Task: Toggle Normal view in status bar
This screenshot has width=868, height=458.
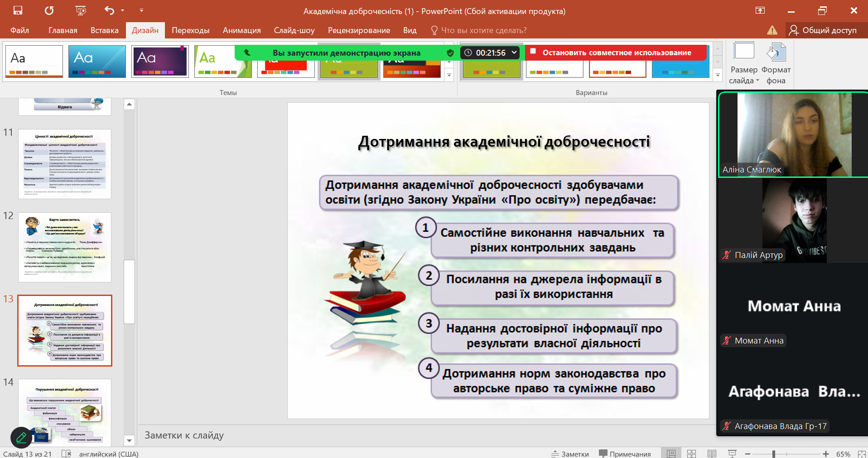Action: pyautogui.click(x=671, y=453)
